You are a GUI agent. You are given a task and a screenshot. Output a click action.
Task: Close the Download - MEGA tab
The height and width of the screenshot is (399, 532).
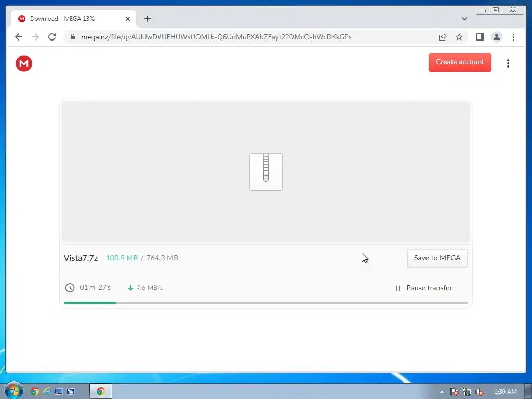[x=128, y=19]
